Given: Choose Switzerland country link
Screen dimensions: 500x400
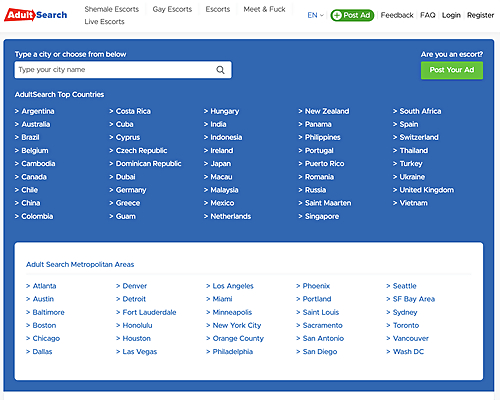Looking at the screenshot, I should pyautogui.click(x=419, y=137).
